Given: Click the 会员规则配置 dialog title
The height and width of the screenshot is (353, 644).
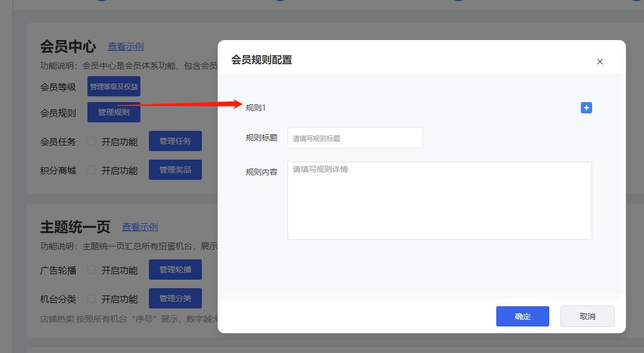Looking at the screenshot, I should click(x=262, y=60).
